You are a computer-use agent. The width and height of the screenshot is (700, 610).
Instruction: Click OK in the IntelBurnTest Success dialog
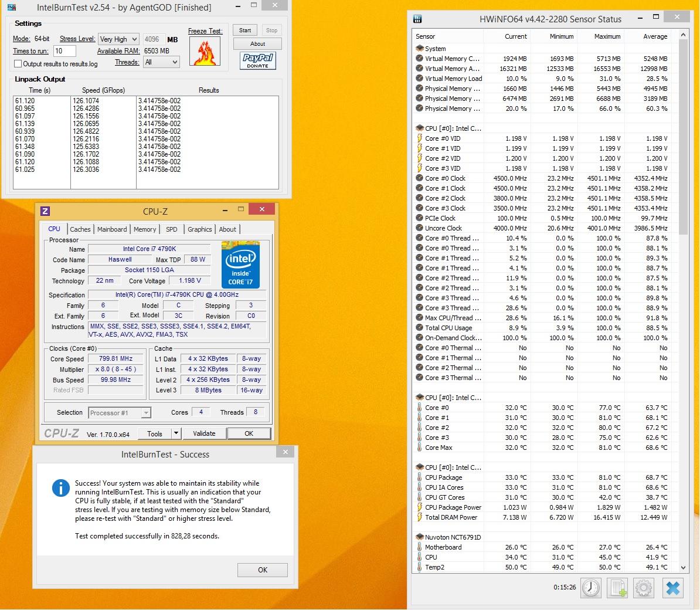263,570
